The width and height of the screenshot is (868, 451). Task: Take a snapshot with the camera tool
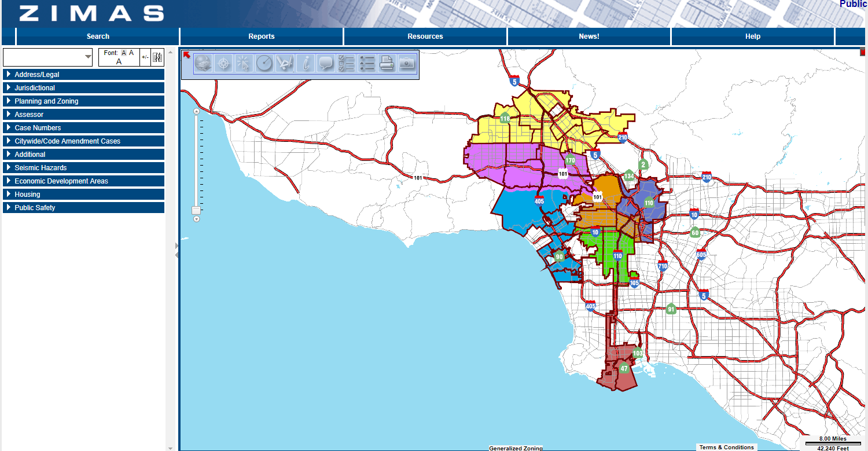(x=407, y=64)
